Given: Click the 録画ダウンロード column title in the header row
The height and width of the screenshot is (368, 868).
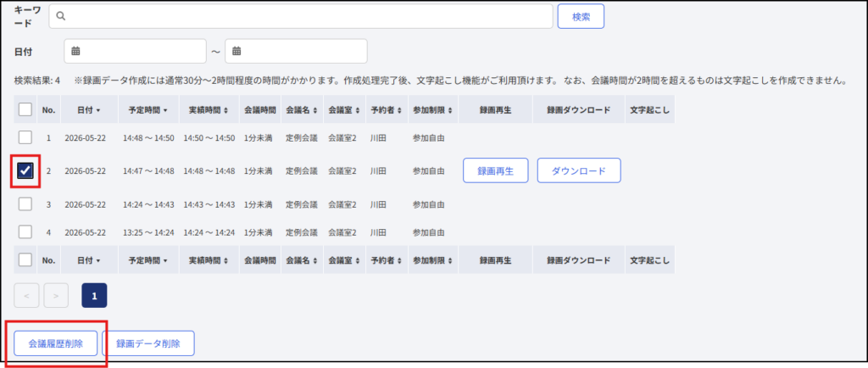Looking at the screenshot, I should (578, 110).
